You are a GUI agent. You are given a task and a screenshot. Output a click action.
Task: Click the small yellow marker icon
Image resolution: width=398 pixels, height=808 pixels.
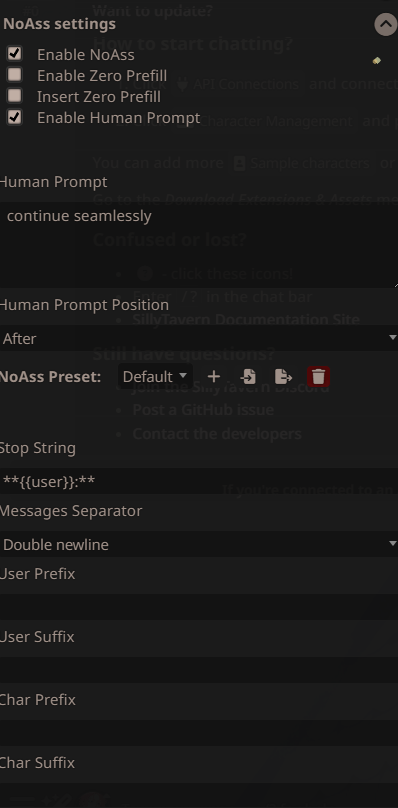point(377,61)
